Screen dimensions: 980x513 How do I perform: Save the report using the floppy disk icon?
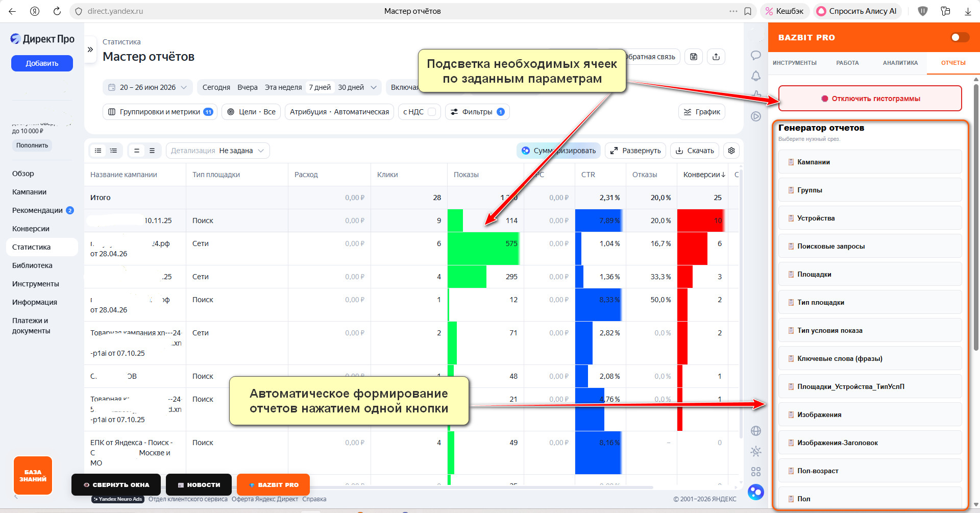tap(694, 57)
